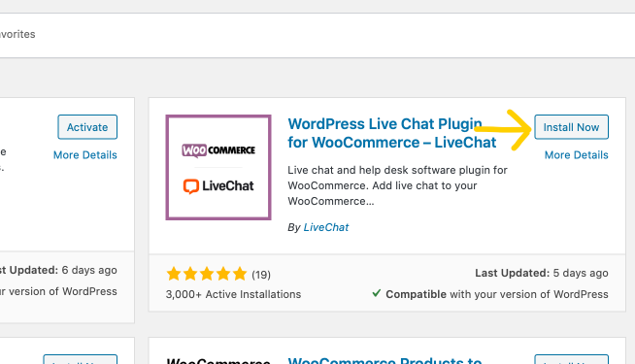Open the LiveChat author link
This screenshot has width=635, height=364.
click(x=326, y=227)
